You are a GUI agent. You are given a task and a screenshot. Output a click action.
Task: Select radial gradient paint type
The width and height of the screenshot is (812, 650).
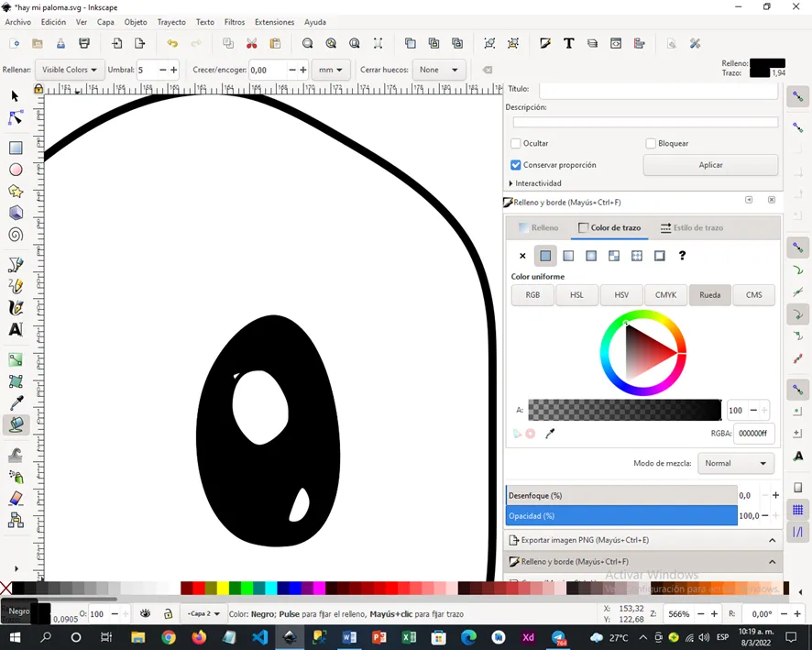[591, 256]
